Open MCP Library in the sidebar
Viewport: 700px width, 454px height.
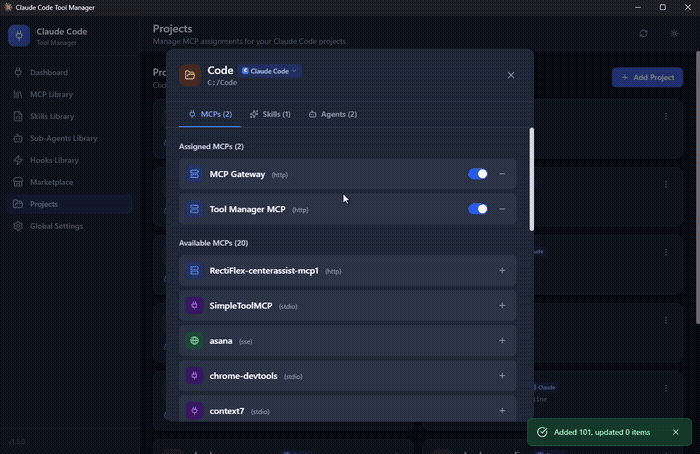pyautogui.click(x=69, y=94)
